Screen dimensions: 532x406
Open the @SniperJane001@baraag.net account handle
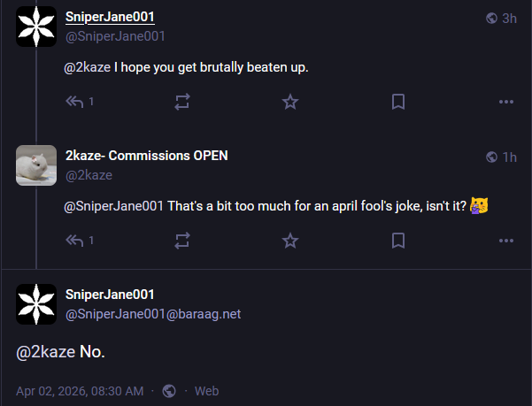[153, 313]
